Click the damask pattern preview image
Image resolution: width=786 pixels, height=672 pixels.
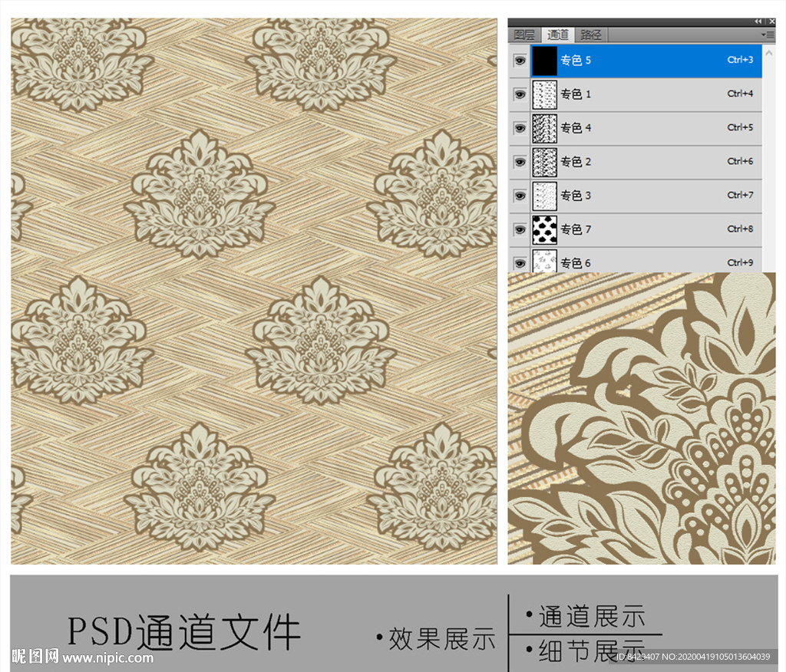(254, 292)
